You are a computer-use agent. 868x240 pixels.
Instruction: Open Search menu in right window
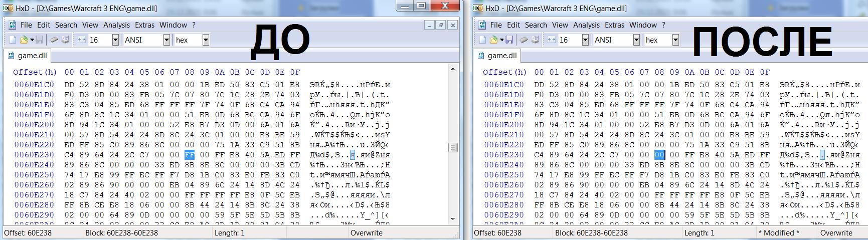(536, 25)
